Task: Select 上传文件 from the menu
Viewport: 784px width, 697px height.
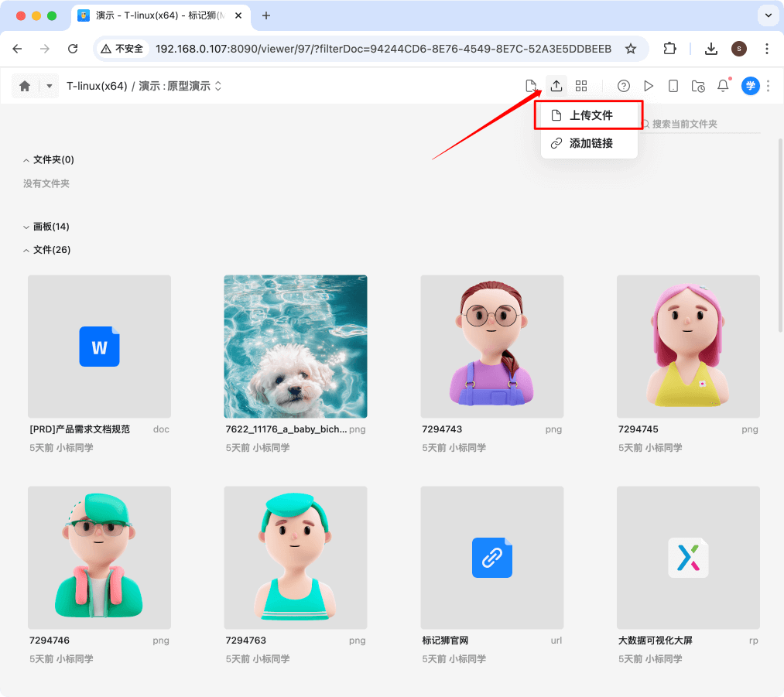Action: 590,115
